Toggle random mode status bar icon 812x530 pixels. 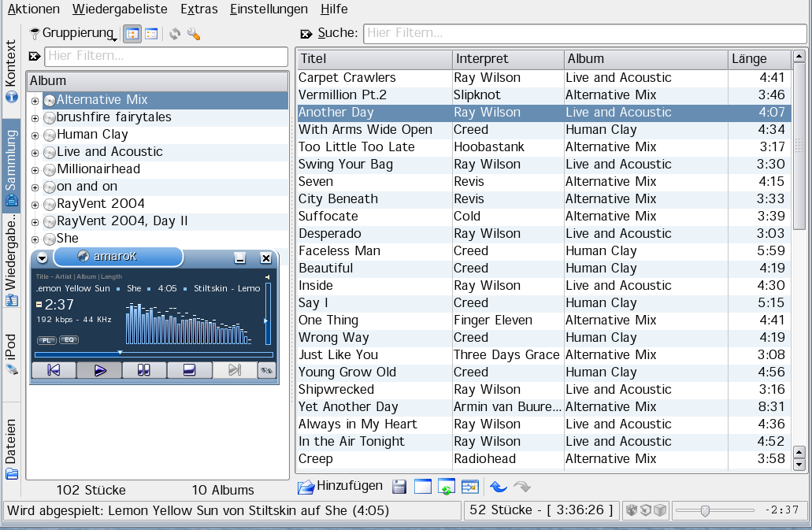[x=632, y=510]
